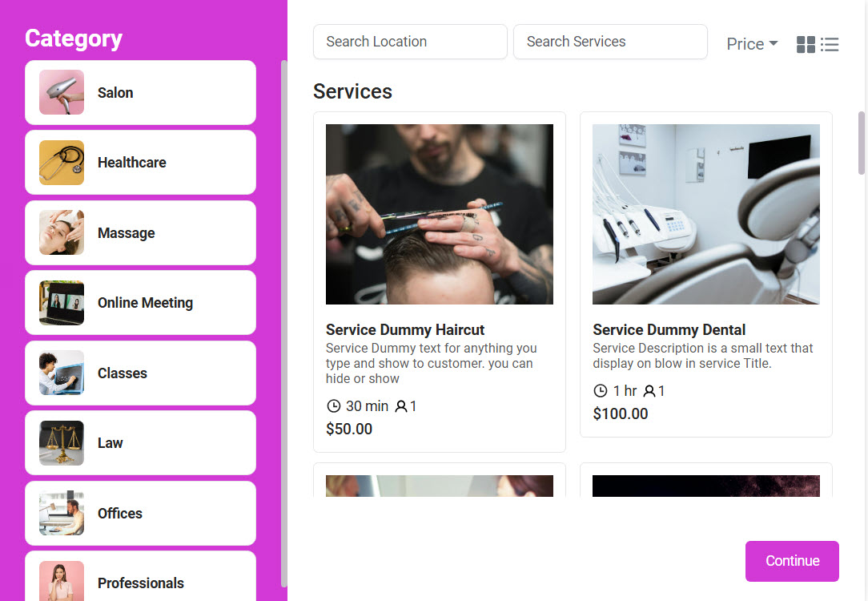
Task: Click the category sidebar scrollbar
Action: point(284,323)
